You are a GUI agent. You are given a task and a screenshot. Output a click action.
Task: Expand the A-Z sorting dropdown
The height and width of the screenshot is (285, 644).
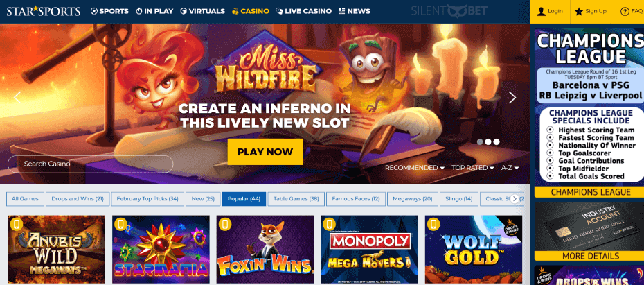click(510, 168)
